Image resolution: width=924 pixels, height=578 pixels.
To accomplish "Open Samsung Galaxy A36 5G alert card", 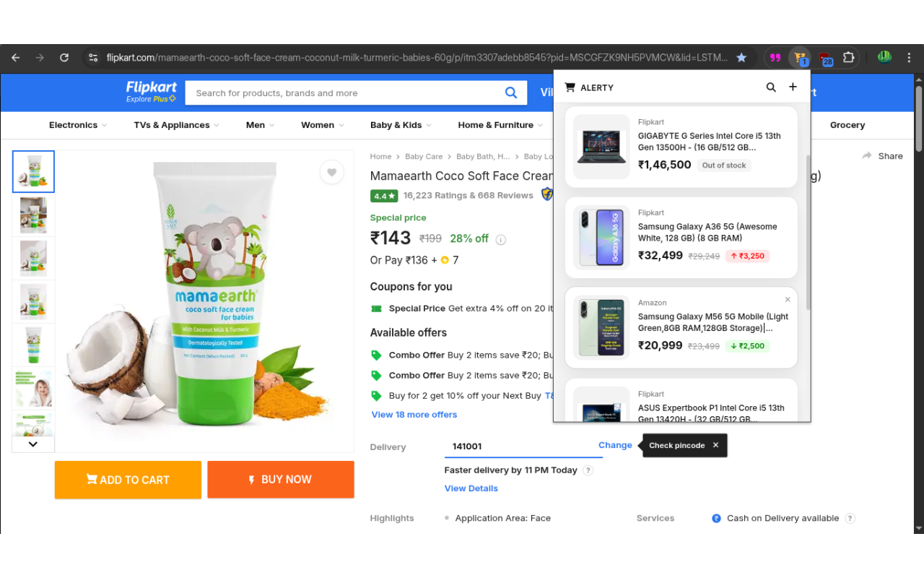I will (681, 238).
